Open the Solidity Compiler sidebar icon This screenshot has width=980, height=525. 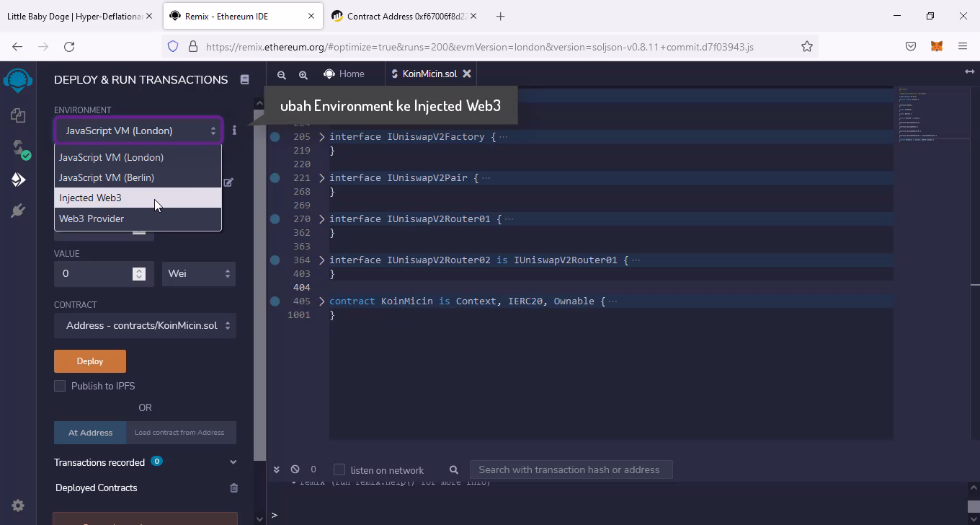click(x=18, y=148)
